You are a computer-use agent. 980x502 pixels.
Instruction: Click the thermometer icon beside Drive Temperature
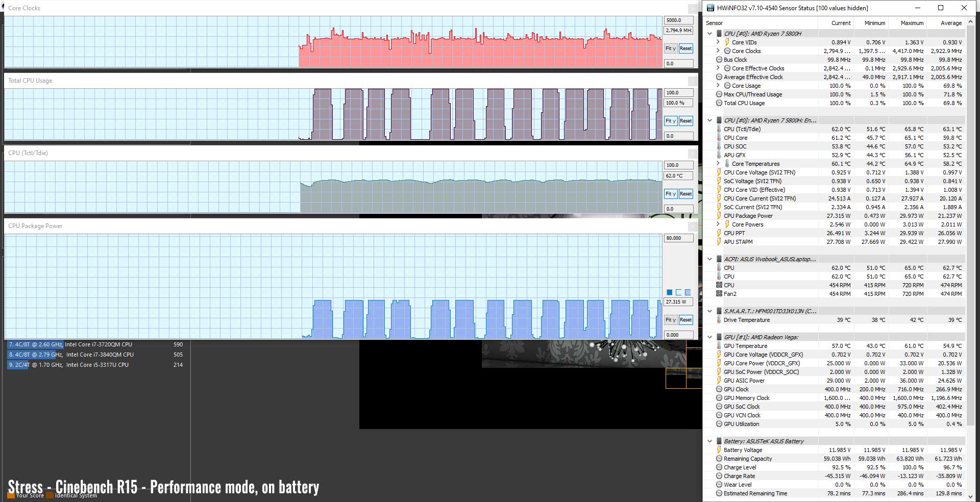point(719,320)
